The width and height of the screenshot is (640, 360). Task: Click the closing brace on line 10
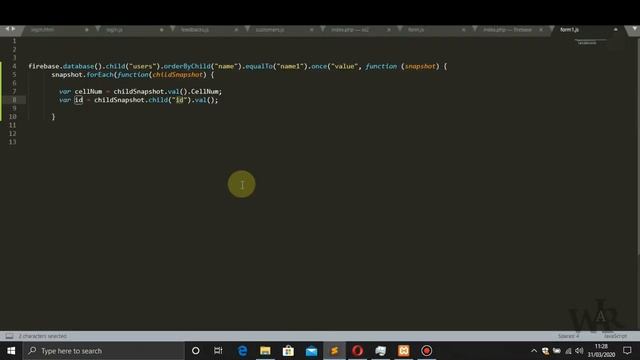pos(53,117)
